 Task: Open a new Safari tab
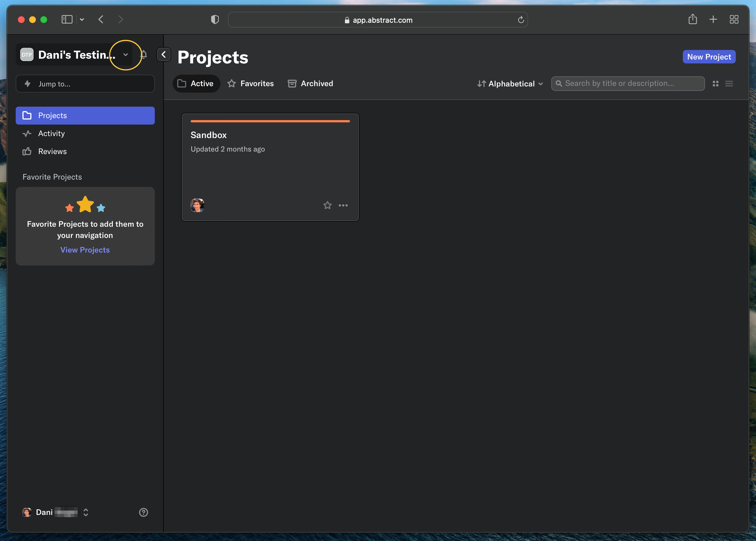[713, 19]
